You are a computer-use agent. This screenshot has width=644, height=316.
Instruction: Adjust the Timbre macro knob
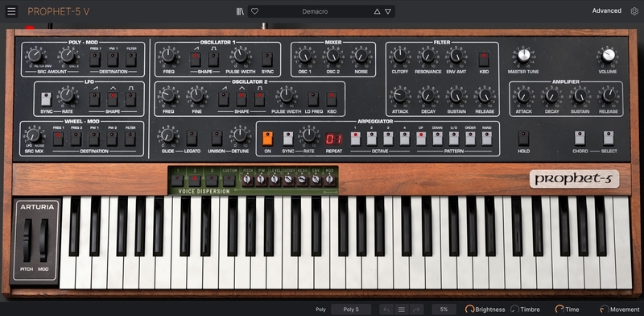pyautogui.click(x=514, y=309)
